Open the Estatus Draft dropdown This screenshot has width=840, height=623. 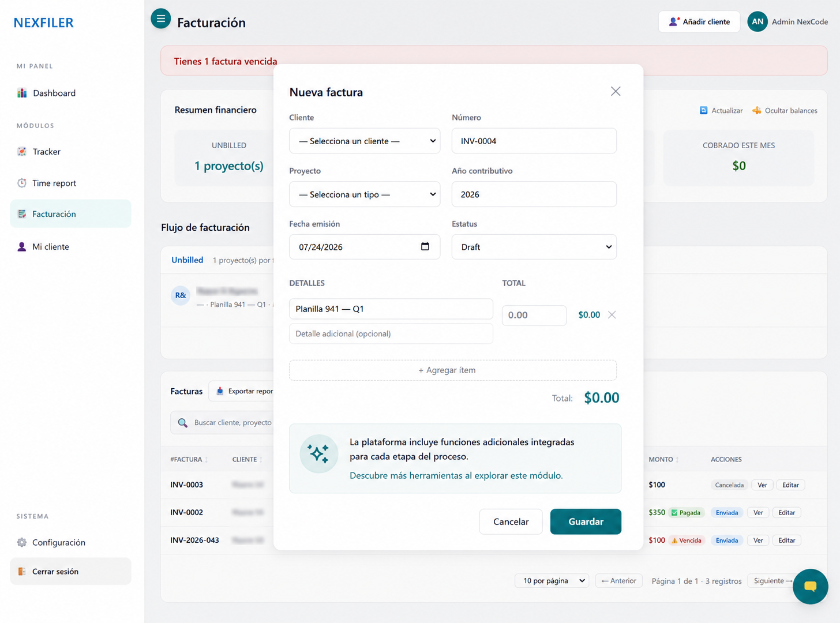534,247
